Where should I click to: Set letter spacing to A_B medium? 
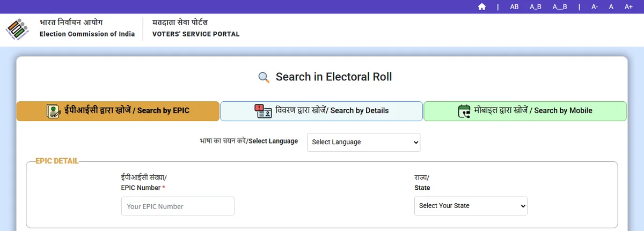click(x=536, y=6)
